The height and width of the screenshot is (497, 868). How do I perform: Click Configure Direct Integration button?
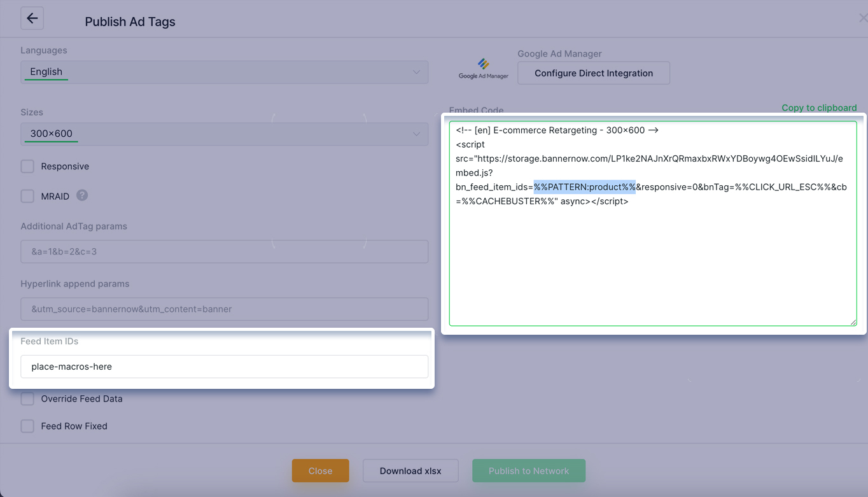coord(594,73)
